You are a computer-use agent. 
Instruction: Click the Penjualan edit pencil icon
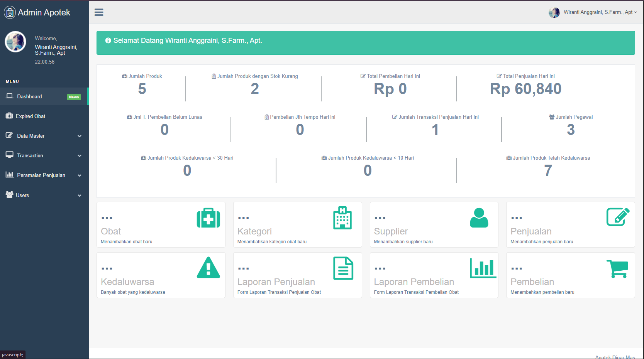pyautogui.click(x=618, y=217)
